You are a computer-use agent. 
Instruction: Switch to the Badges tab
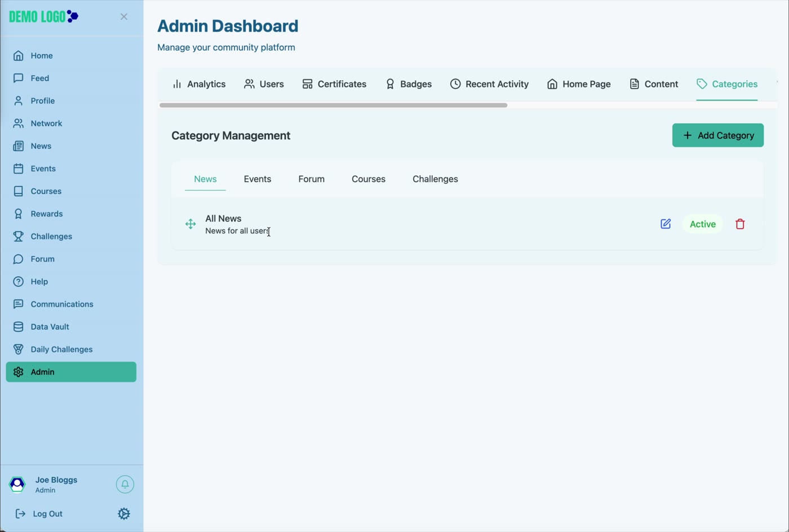pyautogui.click(x=409, y=84)
